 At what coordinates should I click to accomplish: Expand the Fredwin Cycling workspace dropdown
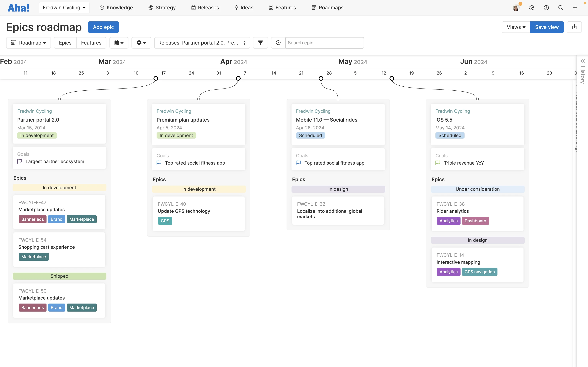tap(64, 7)
